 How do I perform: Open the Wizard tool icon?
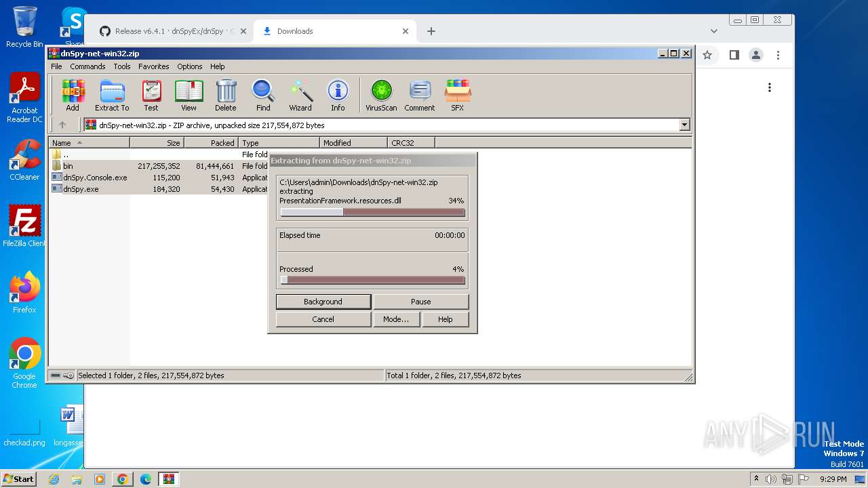pyautogui.click(x=300, y=95)
